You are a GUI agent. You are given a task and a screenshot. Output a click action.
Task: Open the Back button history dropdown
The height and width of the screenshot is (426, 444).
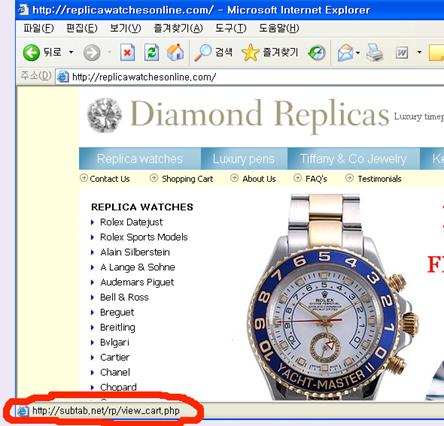click(71, 52)
